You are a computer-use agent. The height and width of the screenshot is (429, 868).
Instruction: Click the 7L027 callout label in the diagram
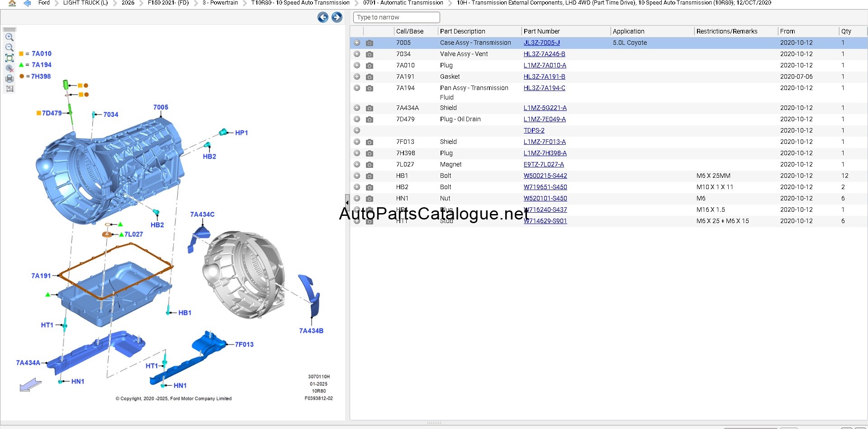coord(134,234)
